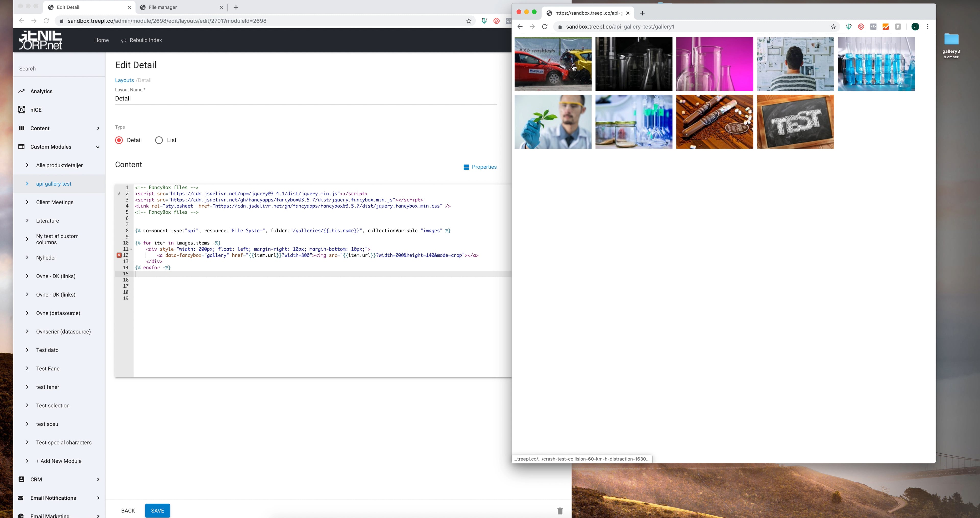Expand the Literature chevron
The image size is (980, 518).
pyautogui.click(x=27, y=220)
